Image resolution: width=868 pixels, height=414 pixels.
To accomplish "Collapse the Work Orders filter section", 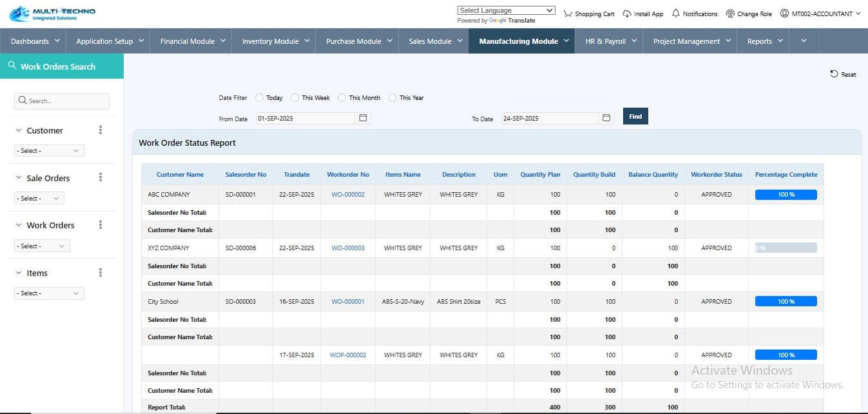I will tap(19, 225).
